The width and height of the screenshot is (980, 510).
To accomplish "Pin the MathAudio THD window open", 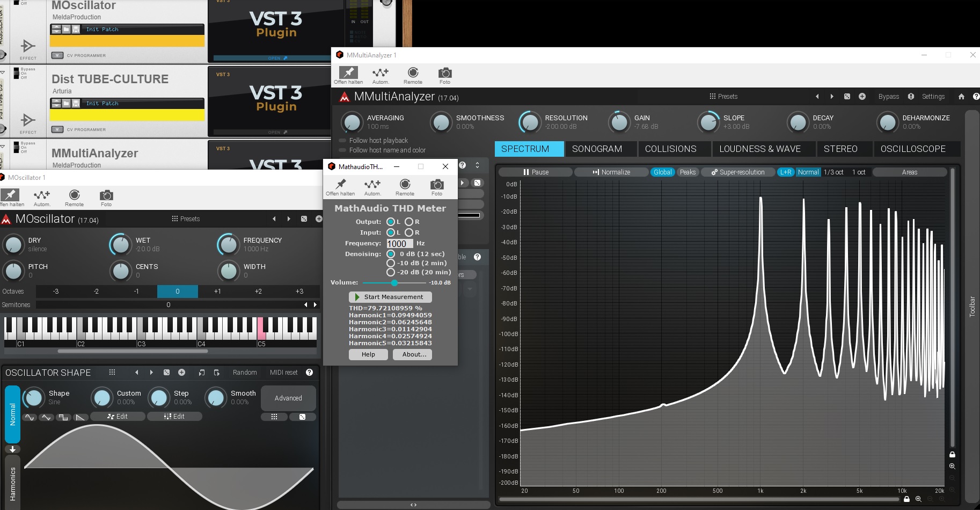I will pos(340,184).
